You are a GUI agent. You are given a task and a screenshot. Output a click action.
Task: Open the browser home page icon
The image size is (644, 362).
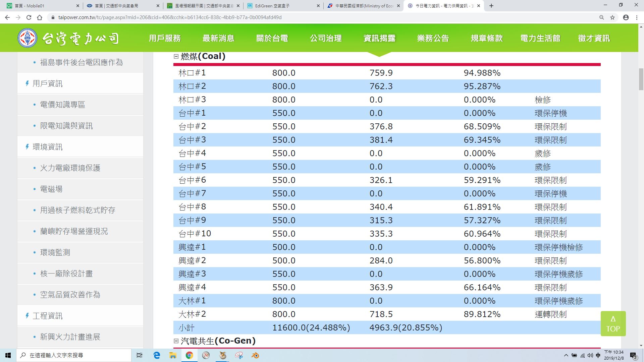coord(40,17)
